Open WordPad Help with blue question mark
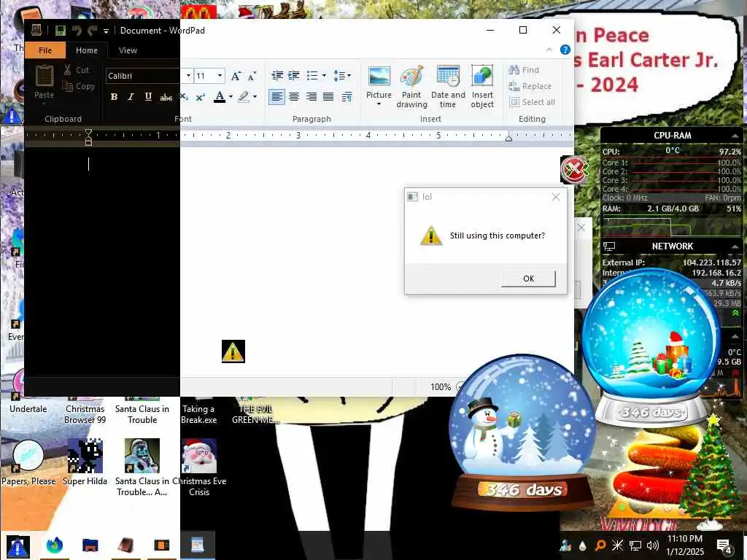The width and height of the screenshot is (747, 560). pyautogui.click(x=565, y=50)
